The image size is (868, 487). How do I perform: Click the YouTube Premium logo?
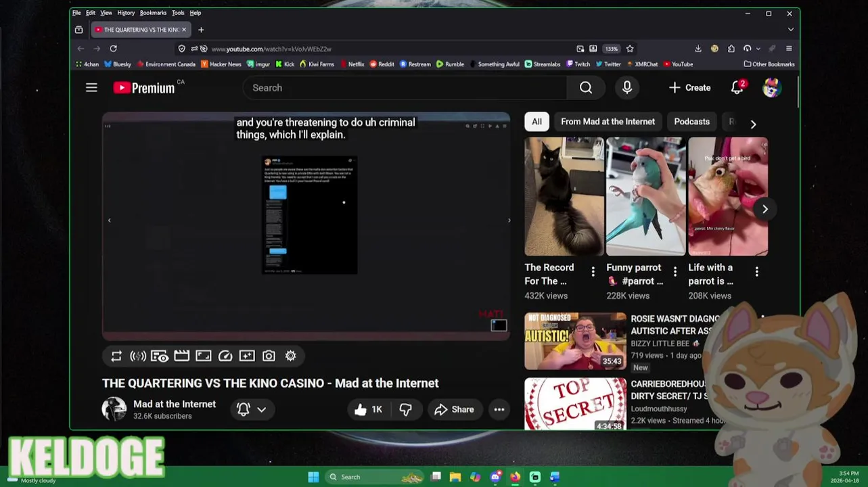144,88
